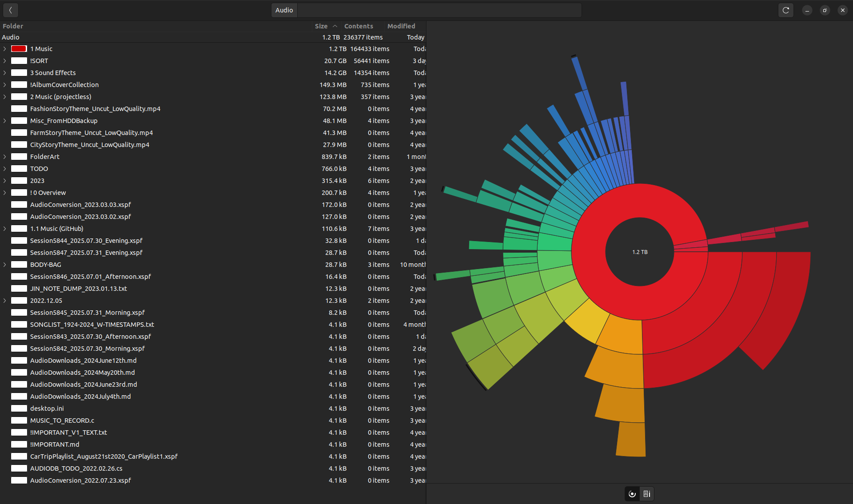Viewport: 853px width, 504px height.
Task: Click the Folder column header
Action: point(13,26)
